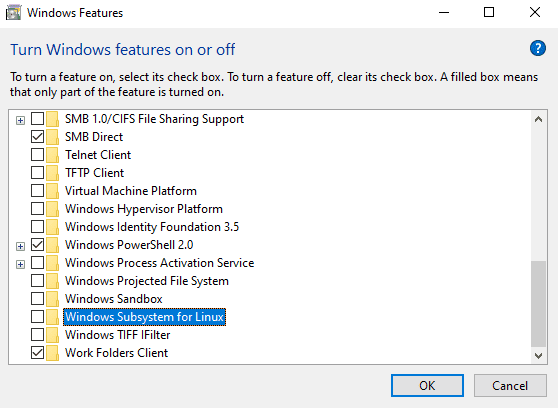558x408 pixels.
Task: Click folder icon next to Work Folders Client
Action: tap(53, 353)
